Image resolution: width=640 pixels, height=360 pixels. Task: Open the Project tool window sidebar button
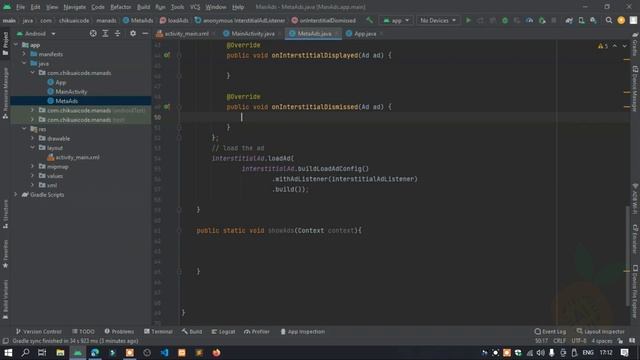[5, 44]
